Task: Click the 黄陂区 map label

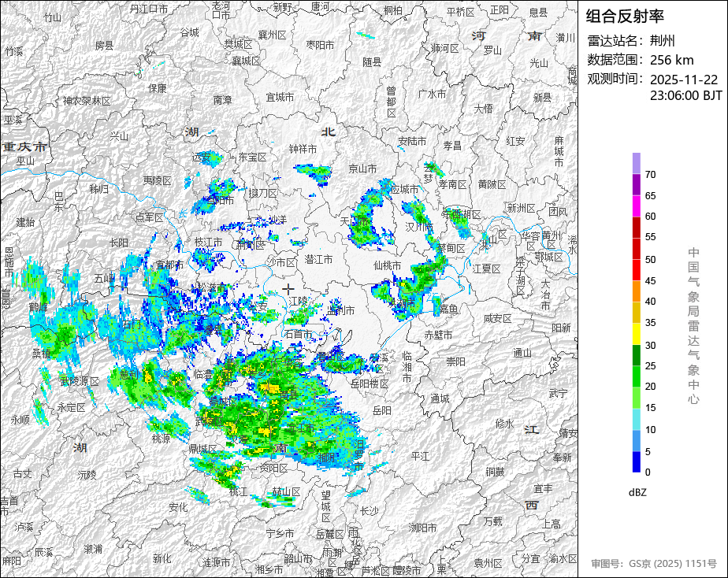Action: tap(492, 184)
